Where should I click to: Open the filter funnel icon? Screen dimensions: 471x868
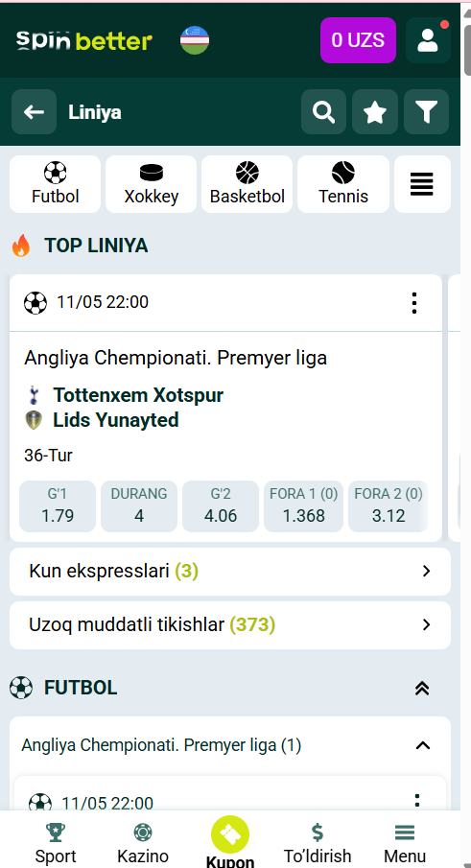426,112
